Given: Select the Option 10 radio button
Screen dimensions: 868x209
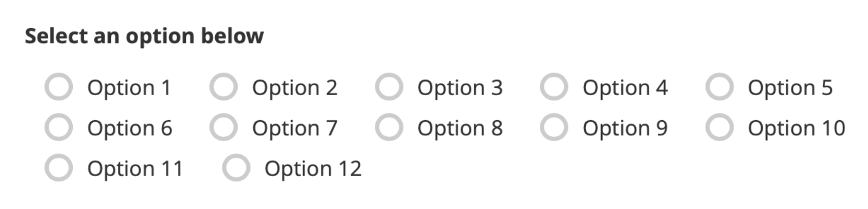Looking at the screenshot, I should point(719,127).
